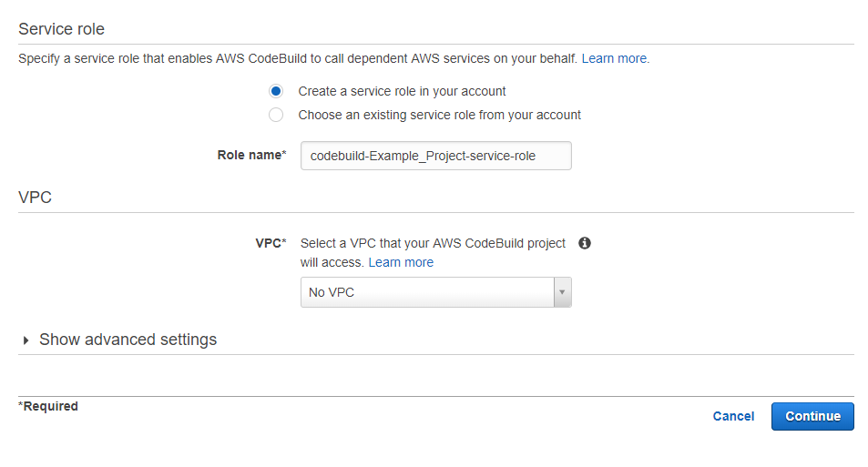This screenshot has width=868, height=467.
Task: Select the Create a service role radio button
Action: pos(276,91)
